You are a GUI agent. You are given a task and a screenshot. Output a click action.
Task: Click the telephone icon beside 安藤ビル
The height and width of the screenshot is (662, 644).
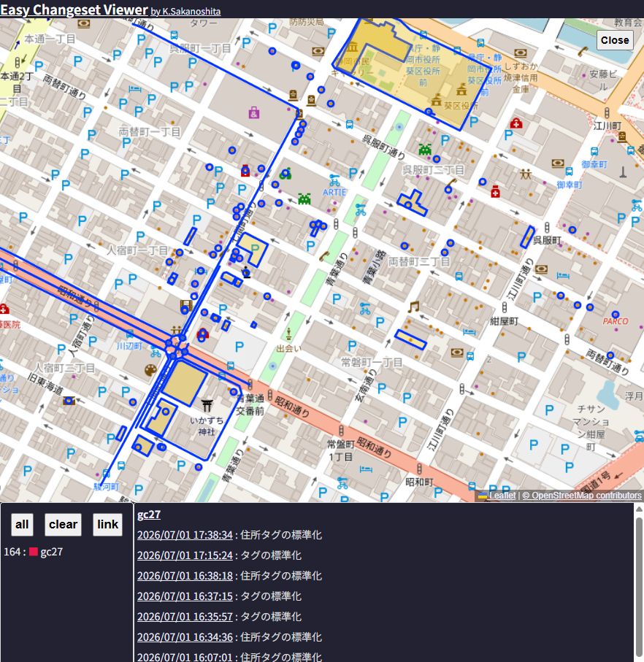[583, 52]
